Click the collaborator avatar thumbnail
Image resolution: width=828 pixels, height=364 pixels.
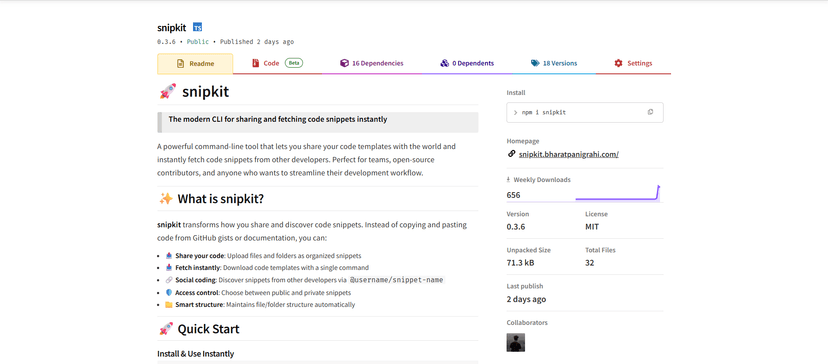(x=516, y=342)
